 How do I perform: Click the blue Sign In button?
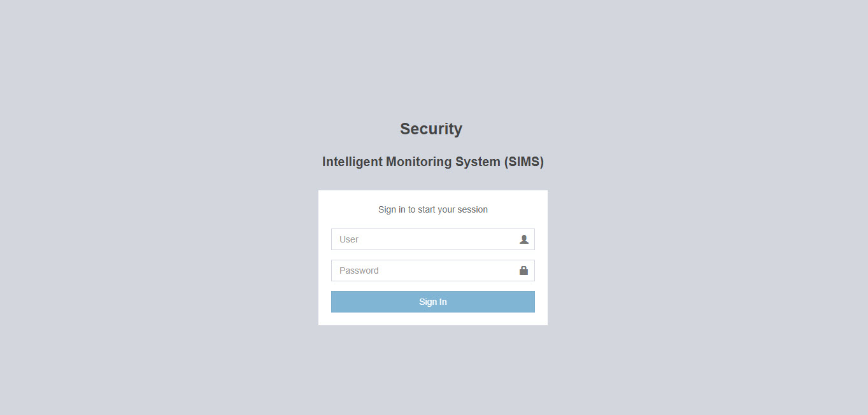click(x=433, y=302)
